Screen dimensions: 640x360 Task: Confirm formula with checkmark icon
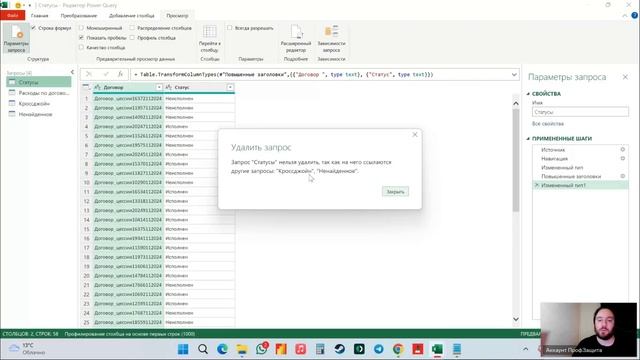click(x=106, y=74)
